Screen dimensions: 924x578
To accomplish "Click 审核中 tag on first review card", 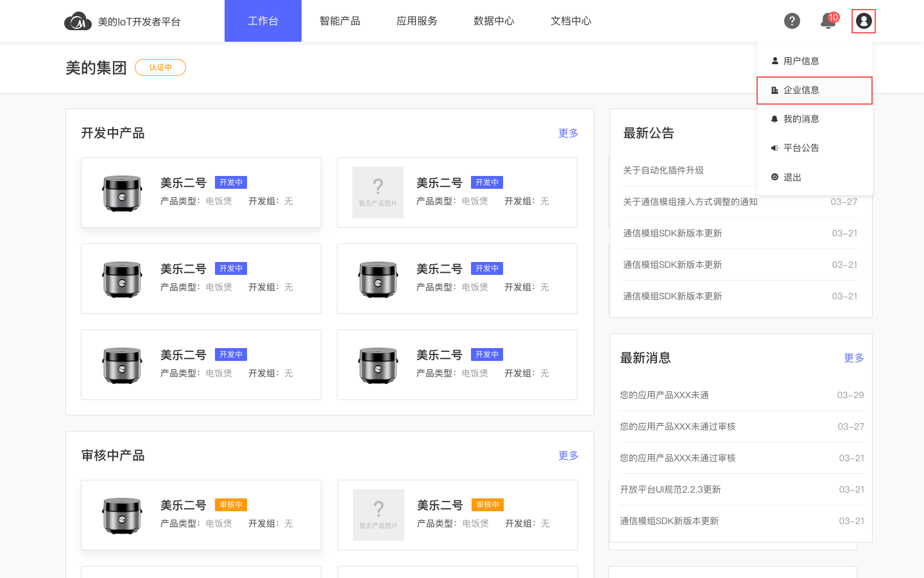I will 231,505.
